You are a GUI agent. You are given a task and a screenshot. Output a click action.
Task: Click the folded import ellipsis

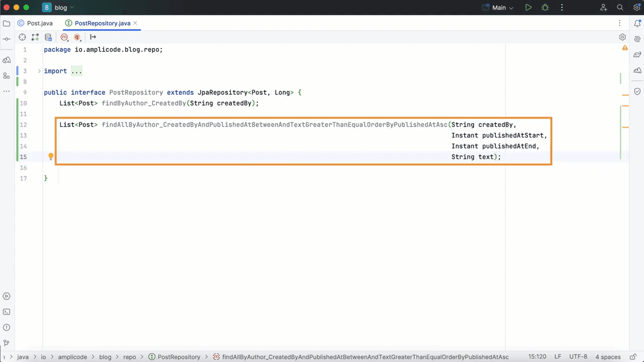pyautogui.click(x=76, y=71)
